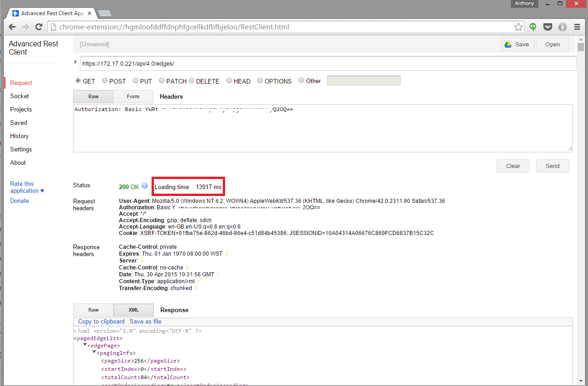Click the 200 OK status text
The height and width of the screenshot is (386, 588).
tap(129, 187)
